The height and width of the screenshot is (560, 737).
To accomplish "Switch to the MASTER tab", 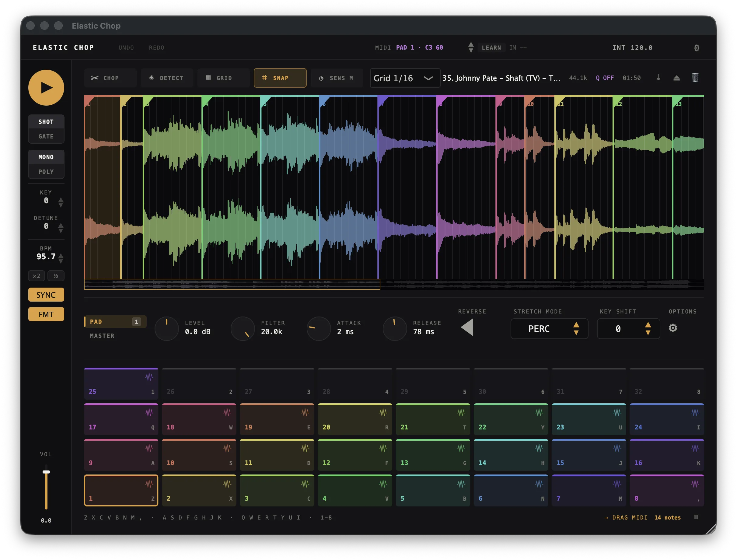I will pyautogui.click(x=102, y=336).
